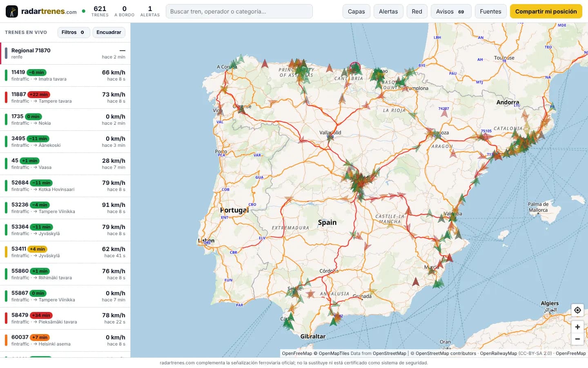588x368 pixels.
Task: Open the Alertas panel
Action: [388, 11]
